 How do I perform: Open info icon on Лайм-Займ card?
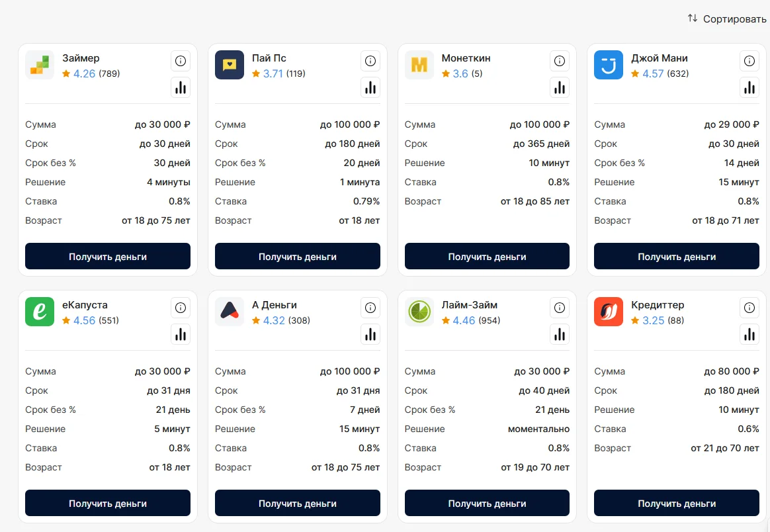(x=560, y=308)
